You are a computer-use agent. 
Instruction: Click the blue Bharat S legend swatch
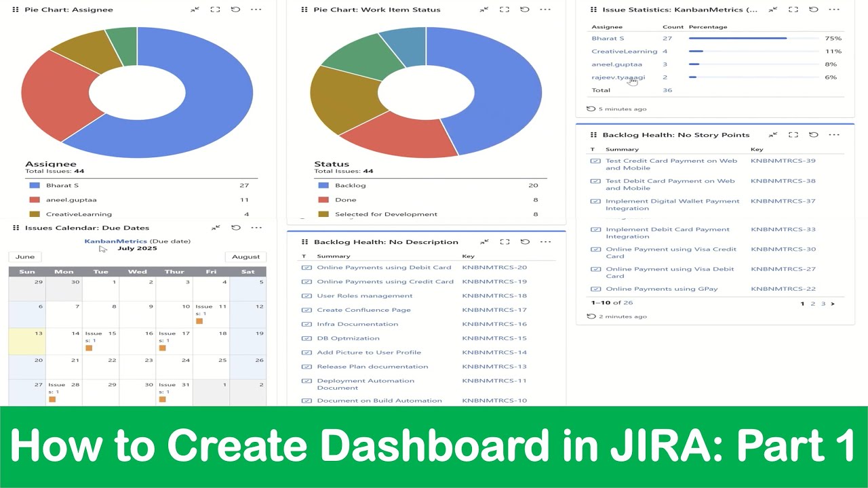35,185
